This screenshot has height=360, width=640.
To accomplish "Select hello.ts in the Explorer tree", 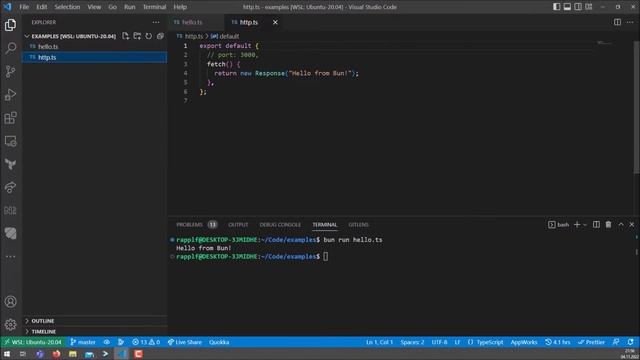I will click(94, 47).
